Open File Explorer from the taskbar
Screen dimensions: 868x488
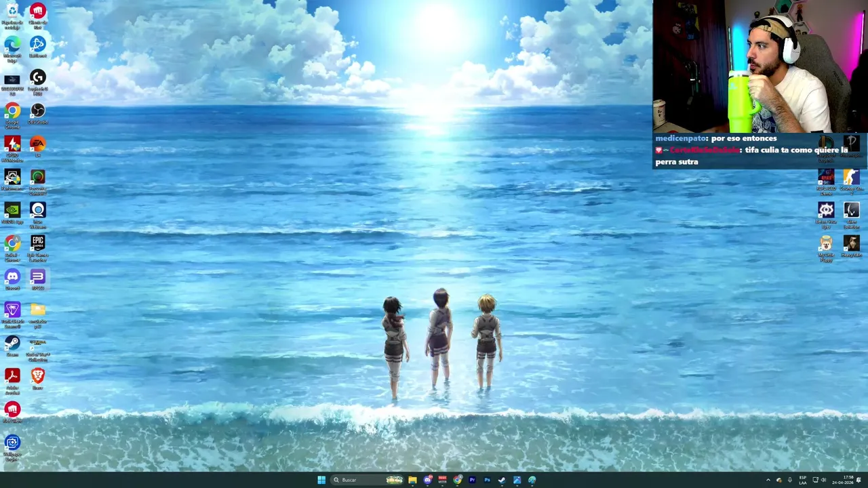tap(412, 480)
